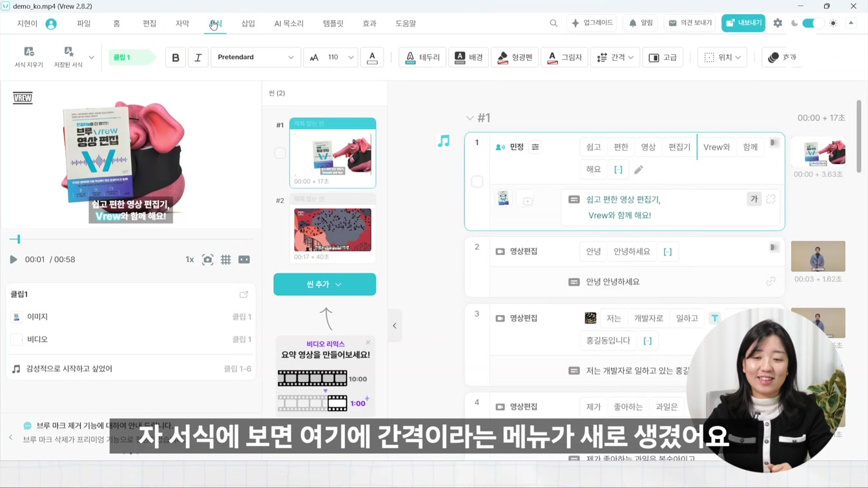Open the AI 목소리 menu tab
Screen dimensions: 868x488
(x=289, y=23)
